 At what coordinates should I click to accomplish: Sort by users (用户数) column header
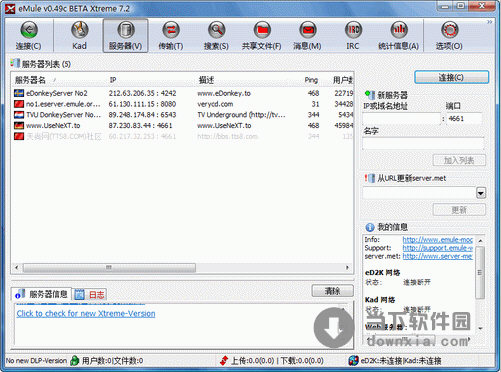pos(343,80)
